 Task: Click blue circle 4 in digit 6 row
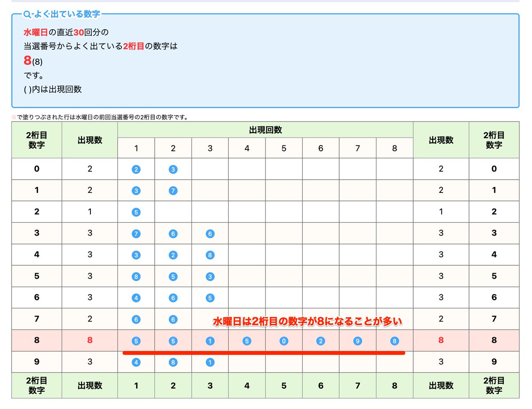[x=136, y=298]
